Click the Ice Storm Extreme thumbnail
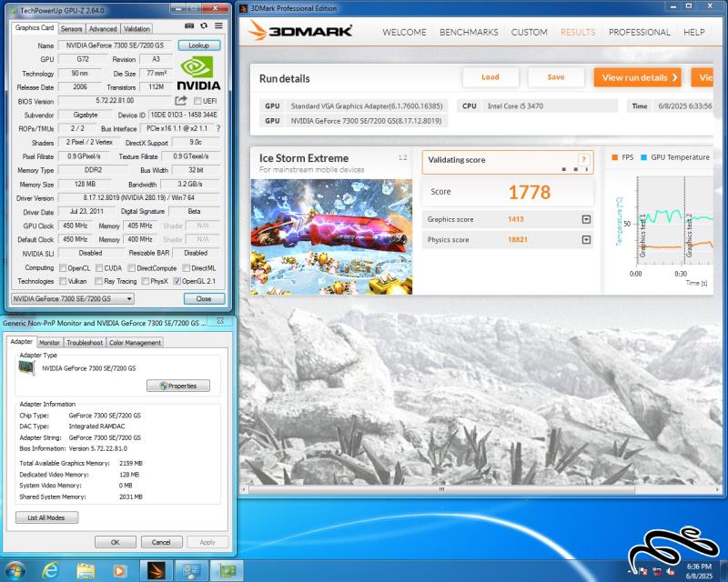The width and height of the screenshot is (728, 582). coord(331,236)
